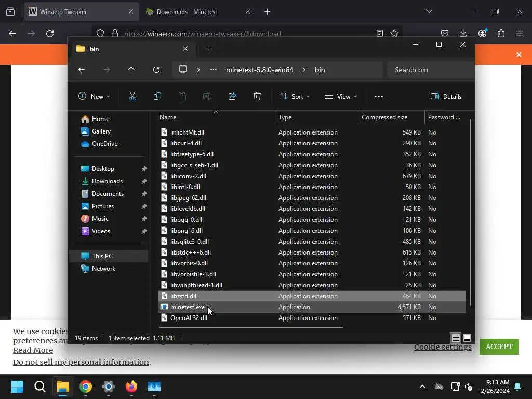
Task: Dismiss orange banner with white X
Action: tap(519, 55)
